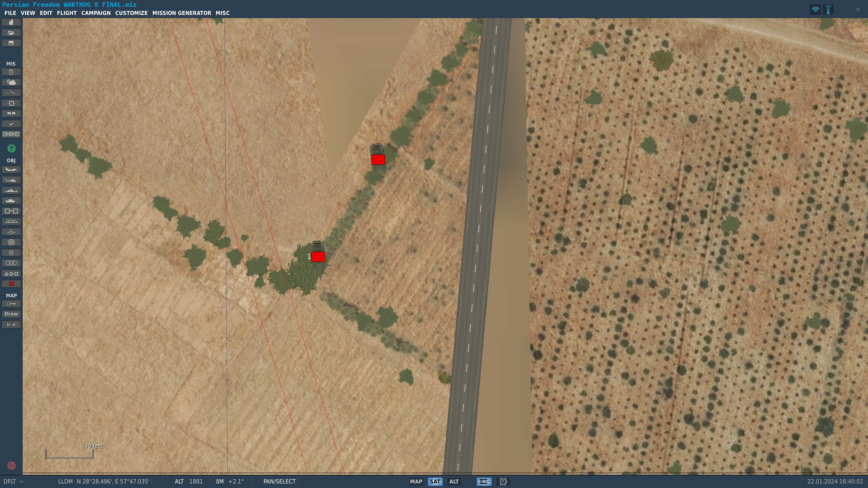Viewport: 868px width, 488px height.
Task: Click the broadcast antenna tower icon
Action: click(828, 9)
